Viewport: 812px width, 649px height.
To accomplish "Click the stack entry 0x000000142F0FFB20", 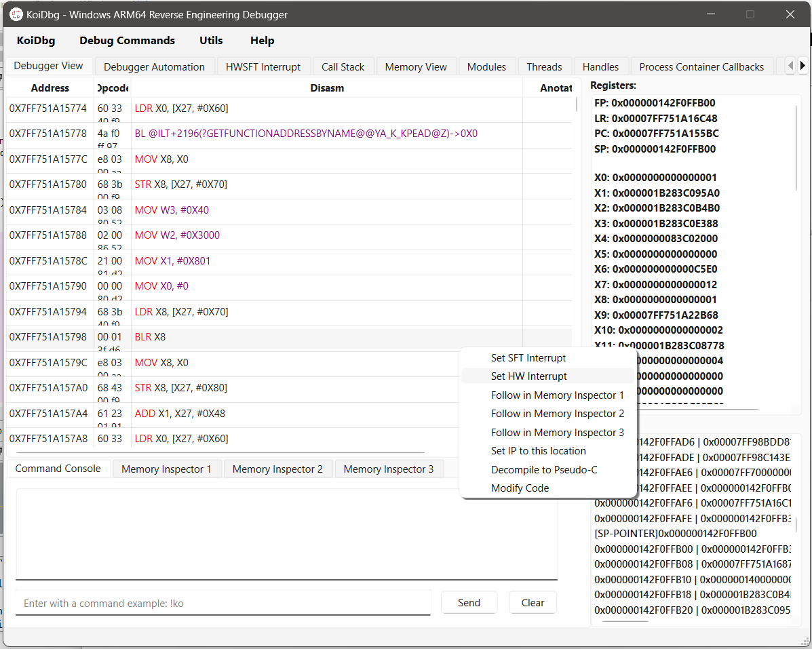I will [693, 610].
